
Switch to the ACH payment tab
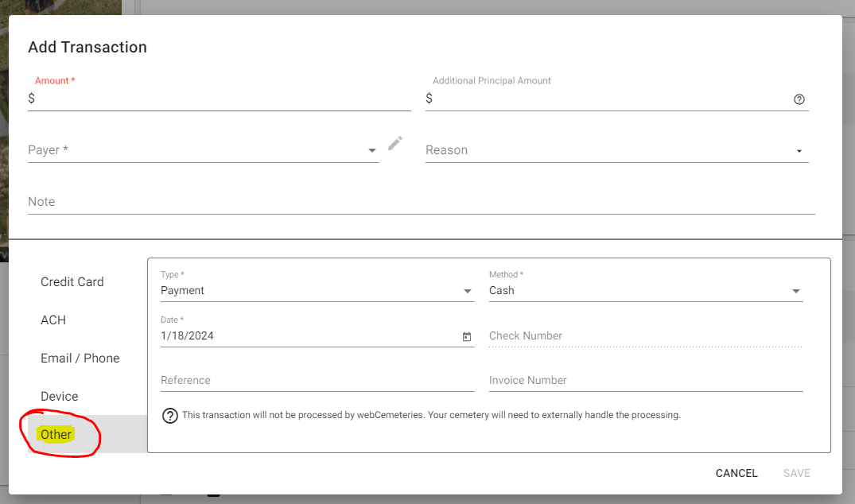click(53, 320)
